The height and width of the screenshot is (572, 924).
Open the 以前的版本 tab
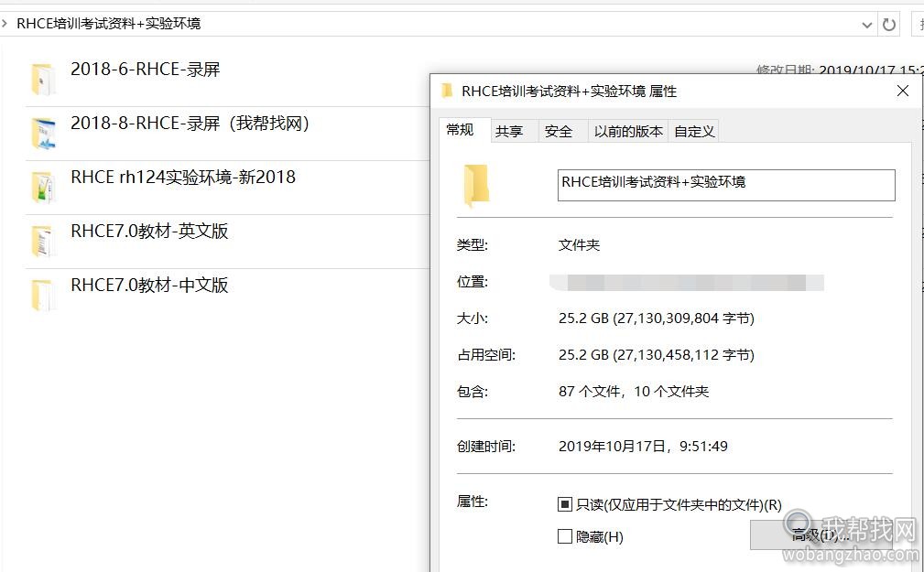[x=628, y=132]
